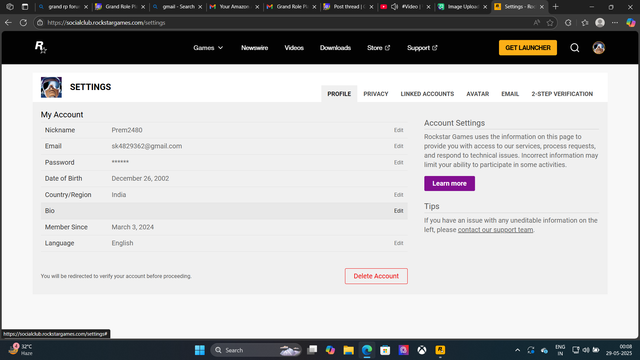Mute audio on the Video tab
The image size is (640, 360).
pos(394,7)
